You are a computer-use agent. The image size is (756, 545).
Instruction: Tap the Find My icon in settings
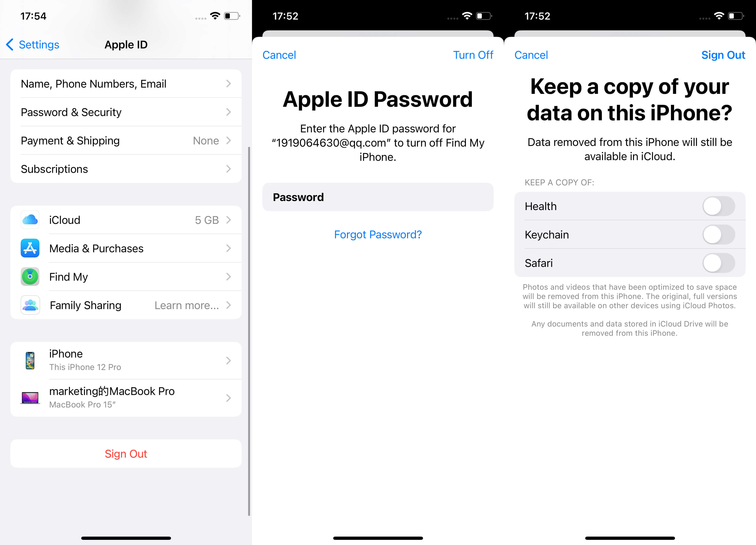point(31,276)
